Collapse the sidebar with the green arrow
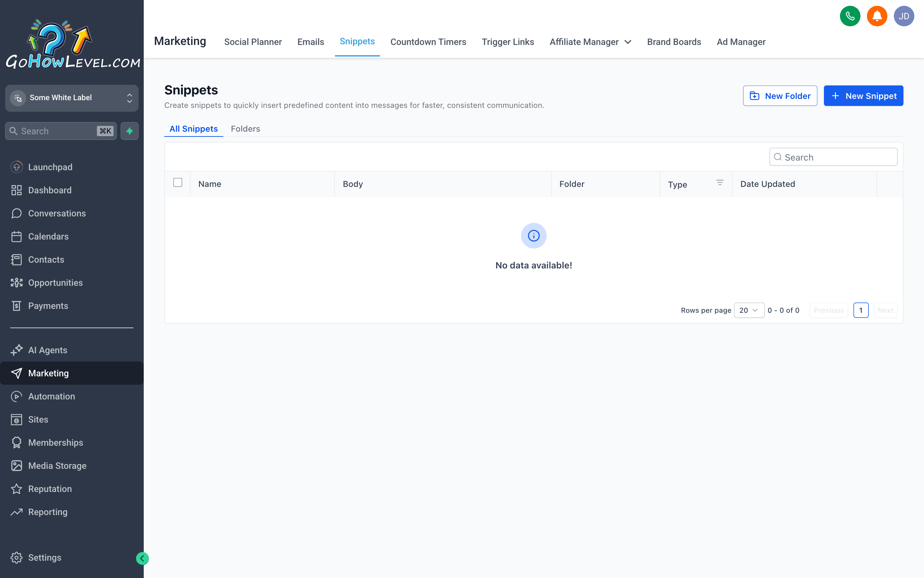The width and height of the screenshot is (924, 578). (142, 558)
